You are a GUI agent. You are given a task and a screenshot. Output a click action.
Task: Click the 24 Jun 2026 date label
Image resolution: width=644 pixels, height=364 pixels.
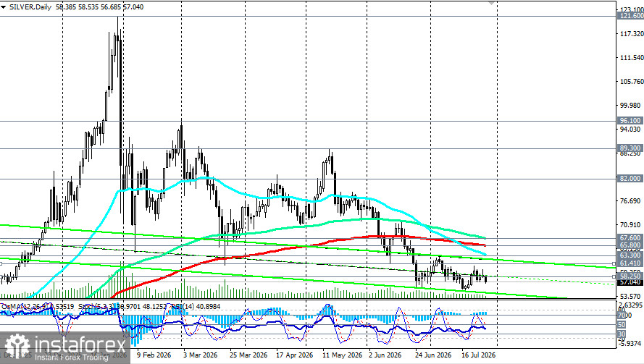coord(433,355)
